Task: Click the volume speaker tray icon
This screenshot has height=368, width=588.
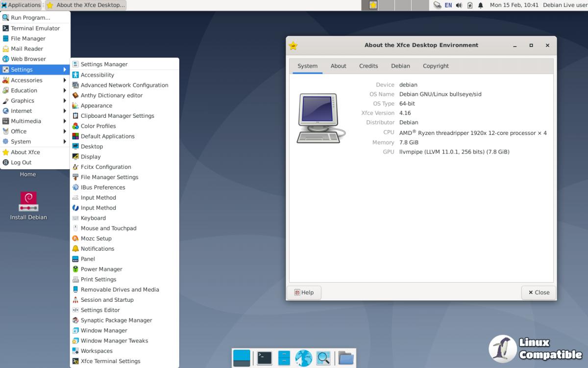Action: pyautogui.click(x=459, y=5)
